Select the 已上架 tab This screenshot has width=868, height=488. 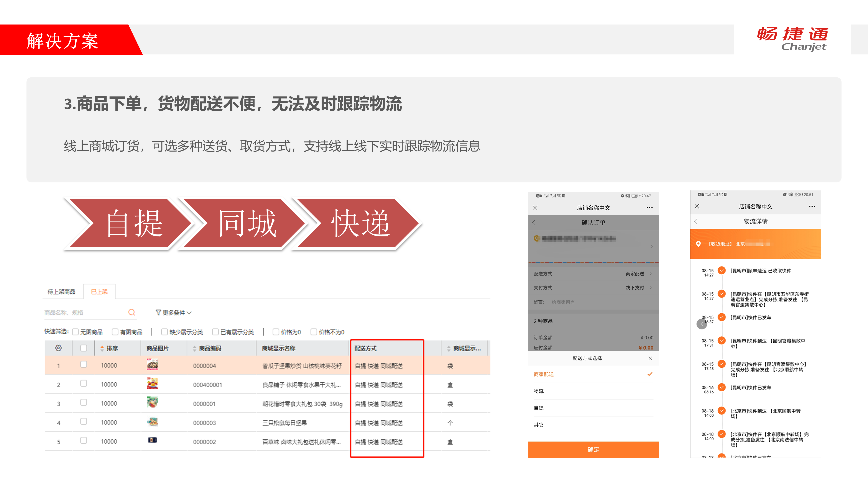point(99,292)
